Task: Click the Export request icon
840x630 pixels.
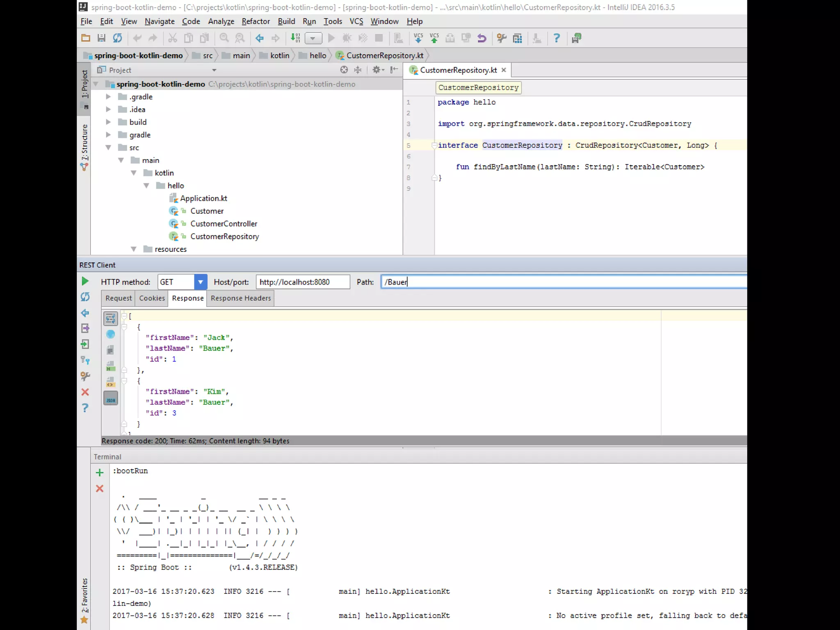Action: point(85,329)
